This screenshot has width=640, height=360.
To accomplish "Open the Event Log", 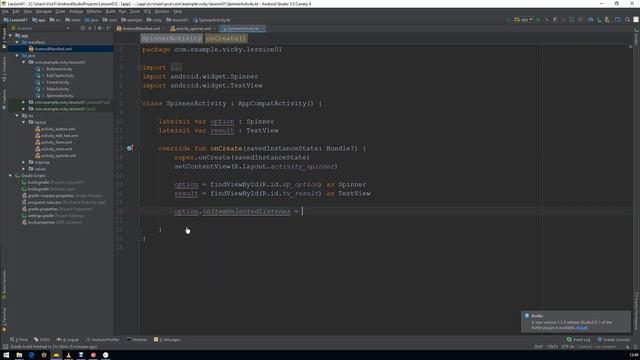I will [x=578, y=340].
